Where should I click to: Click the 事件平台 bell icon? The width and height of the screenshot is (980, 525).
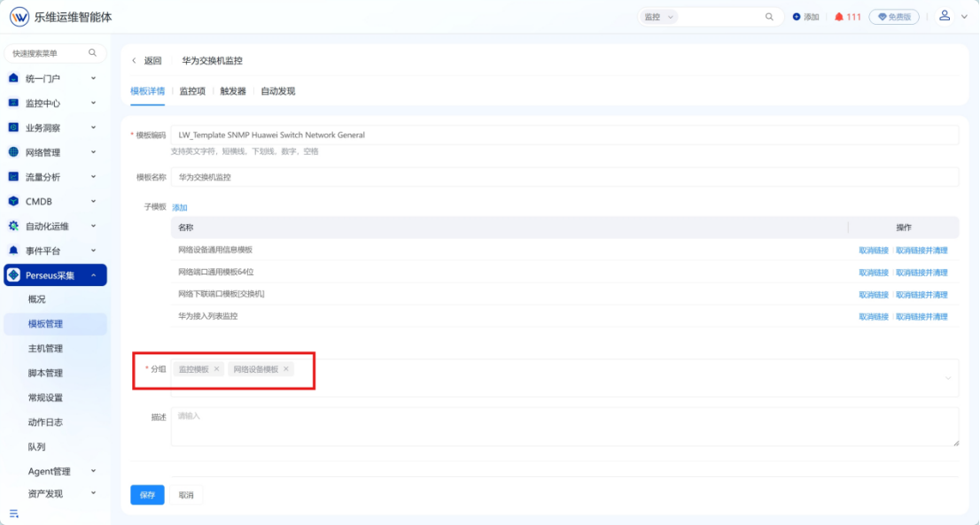pyautogui.click(x=13, y=251)
